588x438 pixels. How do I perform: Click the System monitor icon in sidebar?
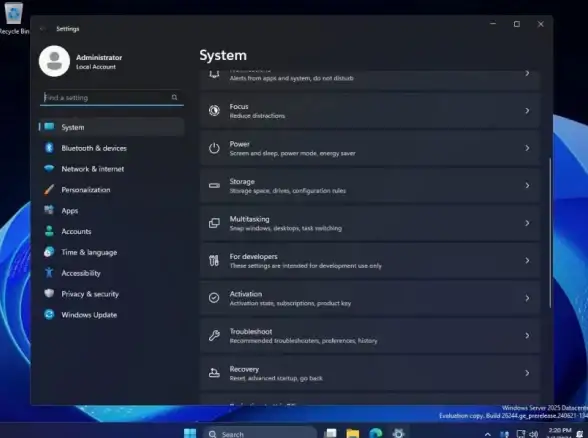pos(49,127)
